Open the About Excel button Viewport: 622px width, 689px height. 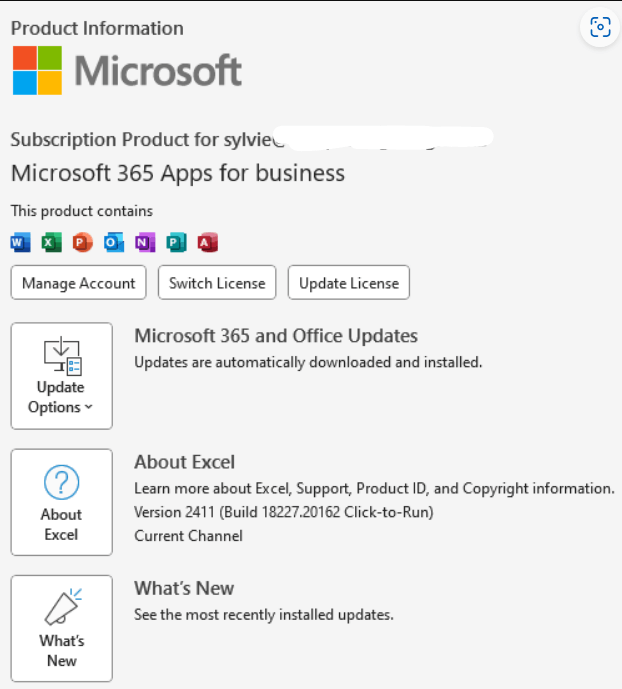61,502
